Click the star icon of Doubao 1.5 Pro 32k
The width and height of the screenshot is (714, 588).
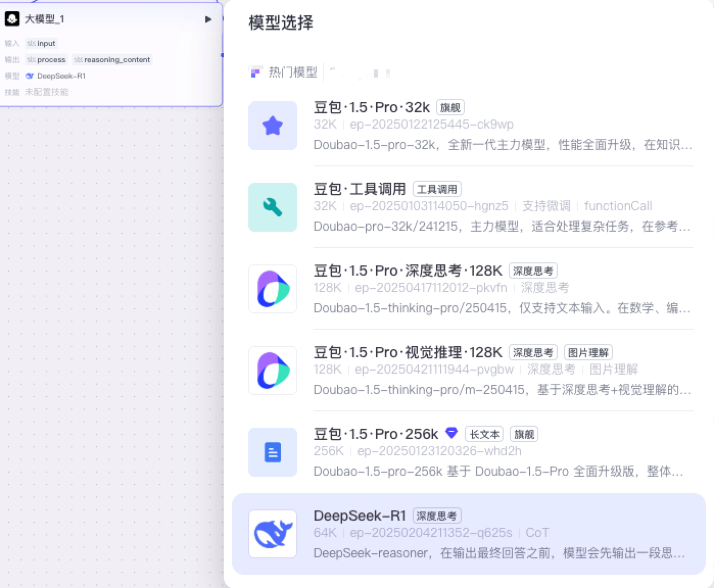273,126
